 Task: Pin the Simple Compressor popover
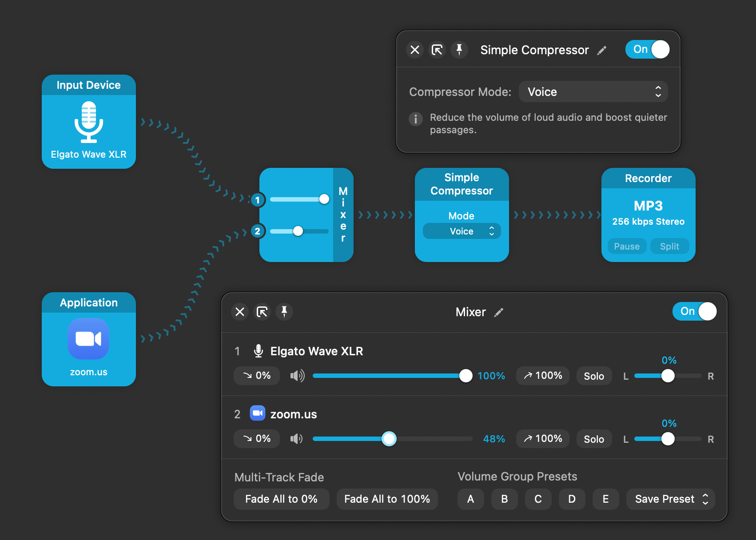[459, 49]
